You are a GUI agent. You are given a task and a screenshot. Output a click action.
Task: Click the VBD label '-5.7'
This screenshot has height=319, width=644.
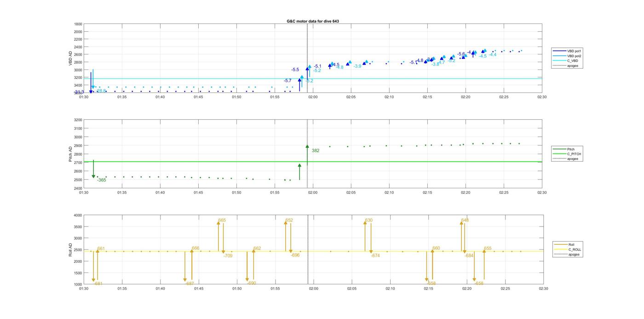(287, 81)
